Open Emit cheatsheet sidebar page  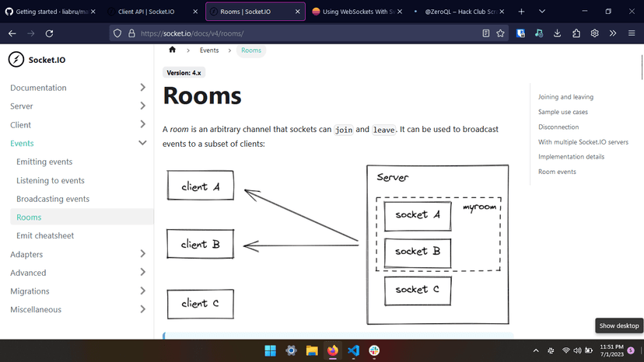point(45,235)
